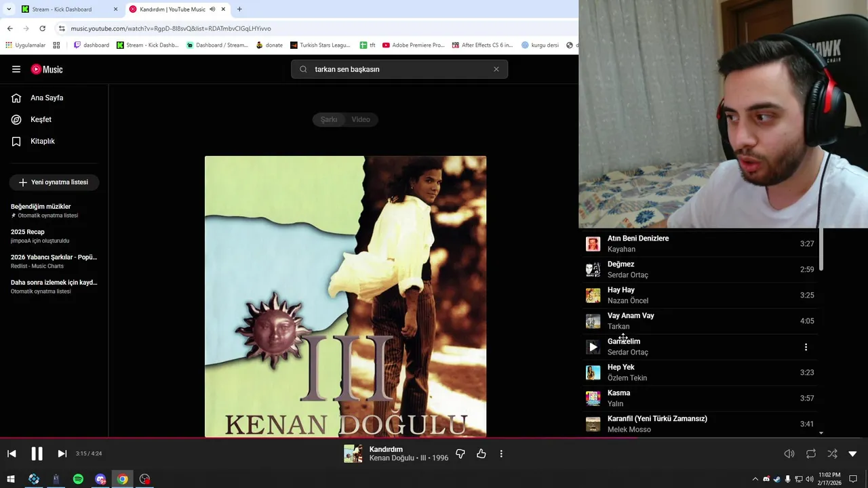Reload the current page
868x488 pixels.
tap(42, 28)
